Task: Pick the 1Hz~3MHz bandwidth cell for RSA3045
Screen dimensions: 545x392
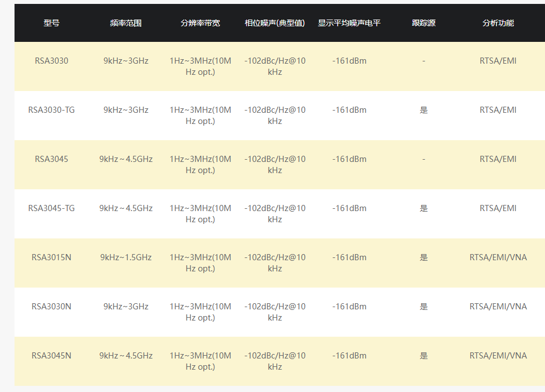Action: pyautogui.click(x=200, y=165)
